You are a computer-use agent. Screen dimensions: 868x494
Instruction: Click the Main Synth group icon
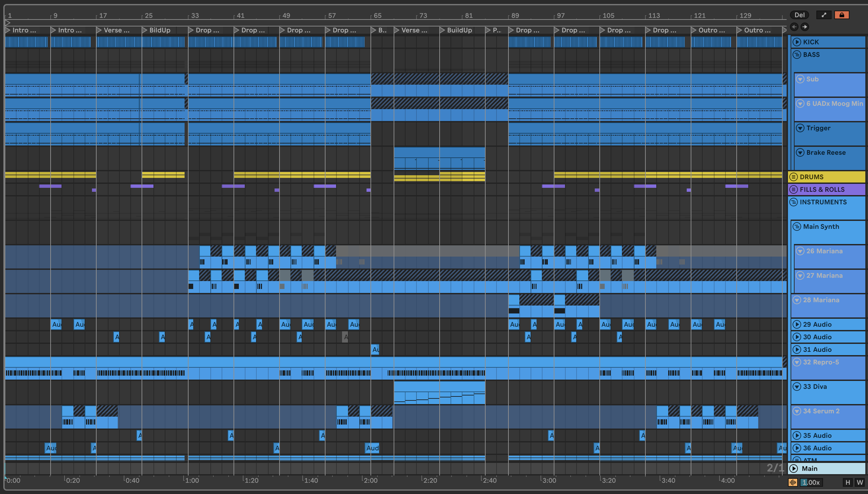[x=797, y=226]
